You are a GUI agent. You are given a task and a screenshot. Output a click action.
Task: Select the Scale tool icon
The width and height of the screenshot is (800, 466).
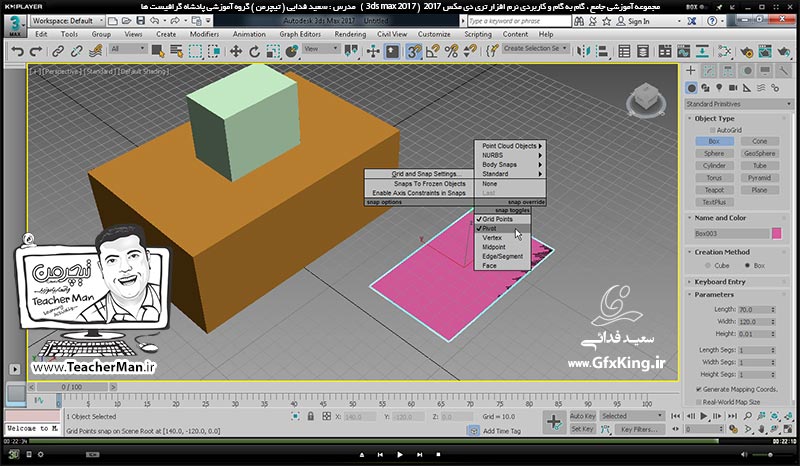[273, 51]
